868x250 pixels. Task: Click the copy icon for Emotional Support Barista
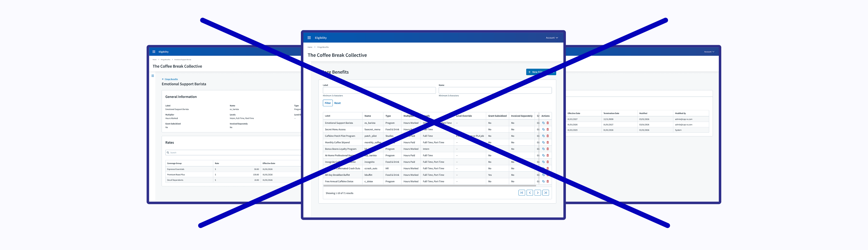click(543, 123)
